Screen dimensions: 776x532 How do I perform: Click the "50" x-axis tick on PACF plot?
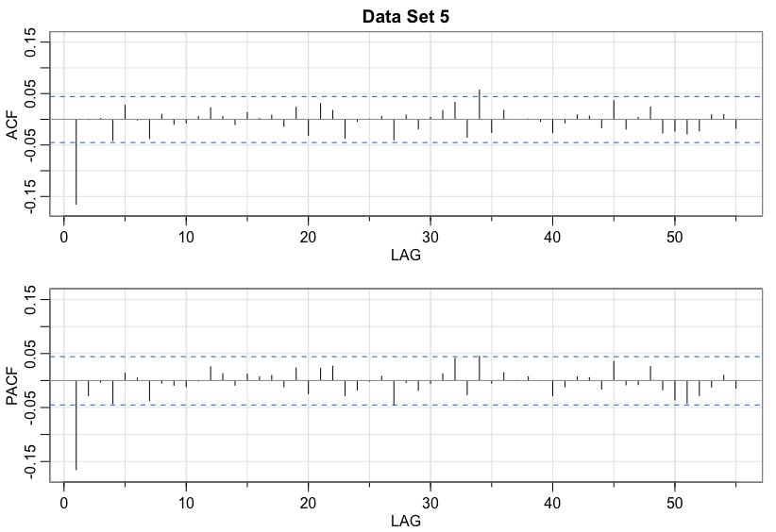[675, 500]
